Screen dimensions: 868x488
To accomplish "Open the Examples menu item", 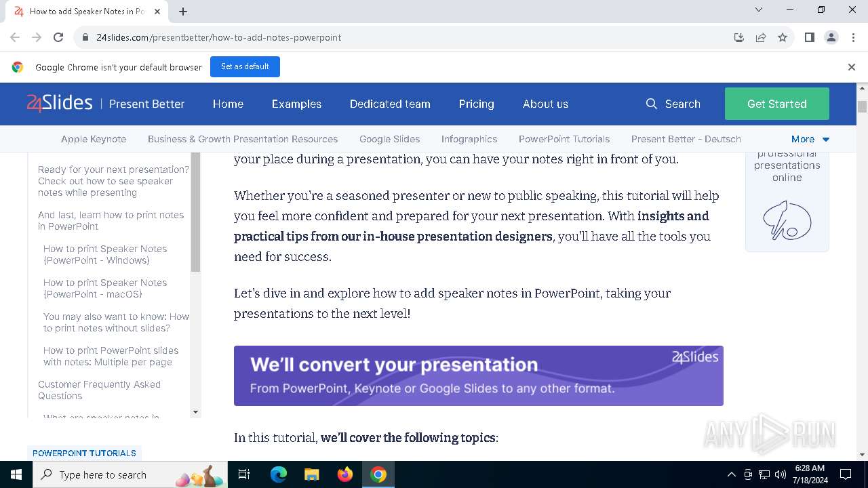I will pos(296,104).
